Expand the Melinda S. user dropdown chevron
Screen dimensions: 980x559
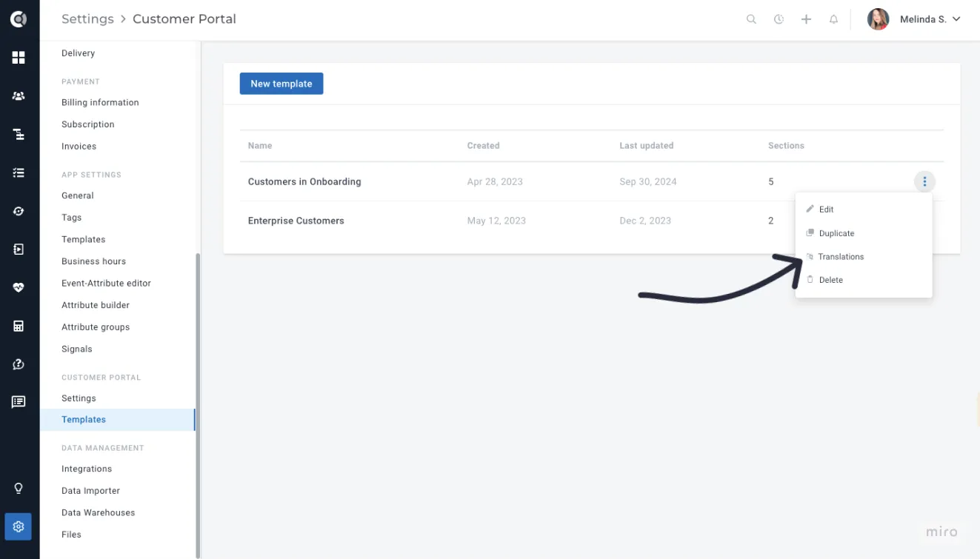click(956, 19)
